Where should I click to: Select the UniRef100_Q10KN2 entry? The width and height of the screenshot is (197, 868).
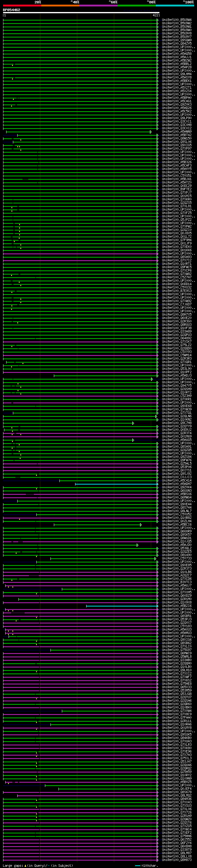pyautogui.click(x=177, y=419)
